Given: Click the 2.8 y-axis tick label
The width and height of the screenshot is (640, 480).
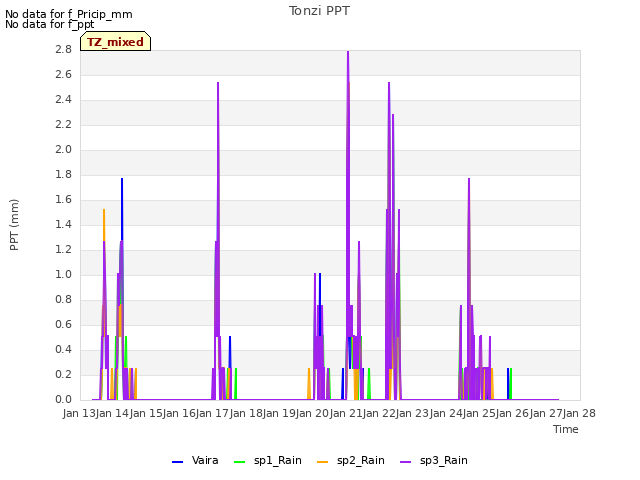Looking at the screenshot, I should coord(63,49).
